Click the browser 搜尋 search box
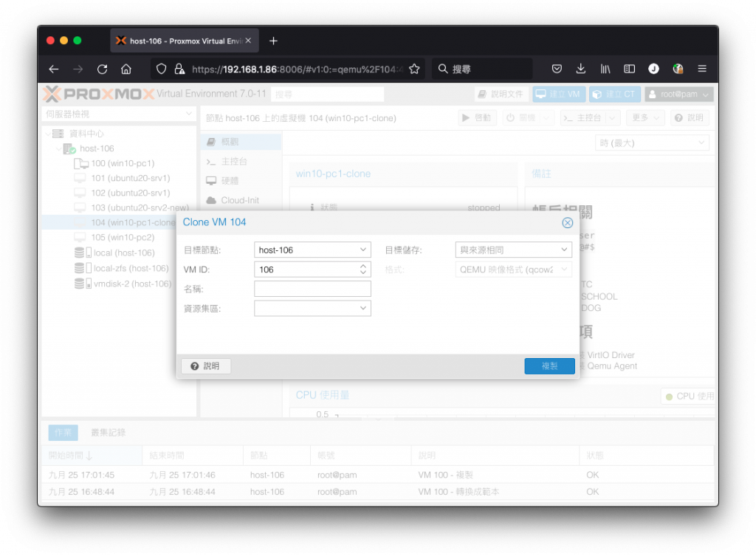Image resolution: width=756 pixels, height=556 pixels. 482,69
